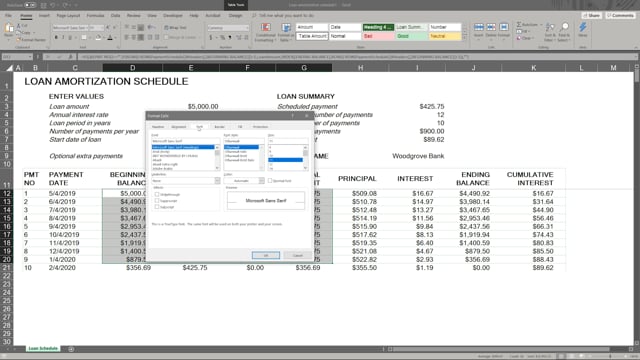Apply the Bad cell style swatch
The image size is (640, 360).
point(378,36)
